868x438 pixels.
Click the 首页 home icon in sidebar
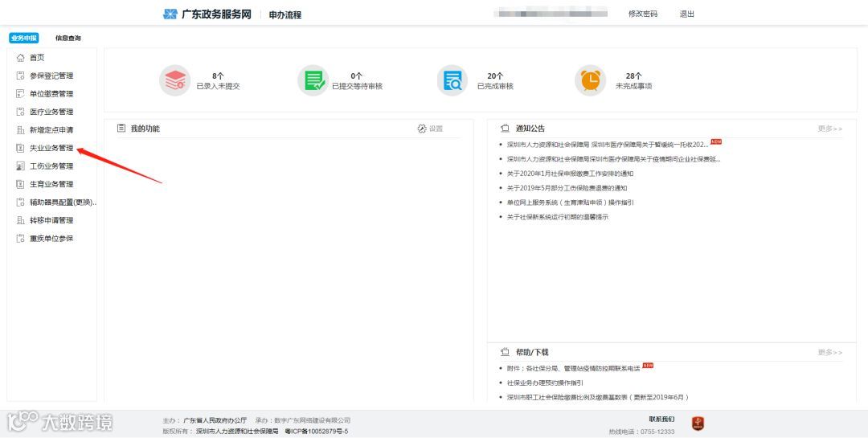(x=20, y=58)
